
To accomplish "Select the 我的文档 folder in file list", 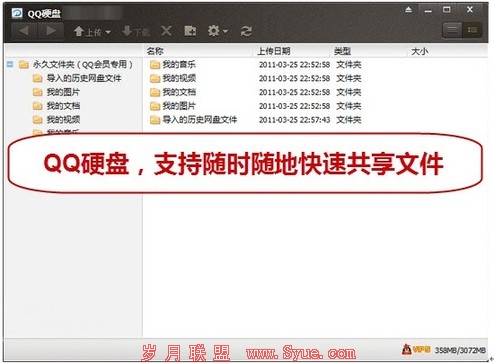I will tap(179, 92).
